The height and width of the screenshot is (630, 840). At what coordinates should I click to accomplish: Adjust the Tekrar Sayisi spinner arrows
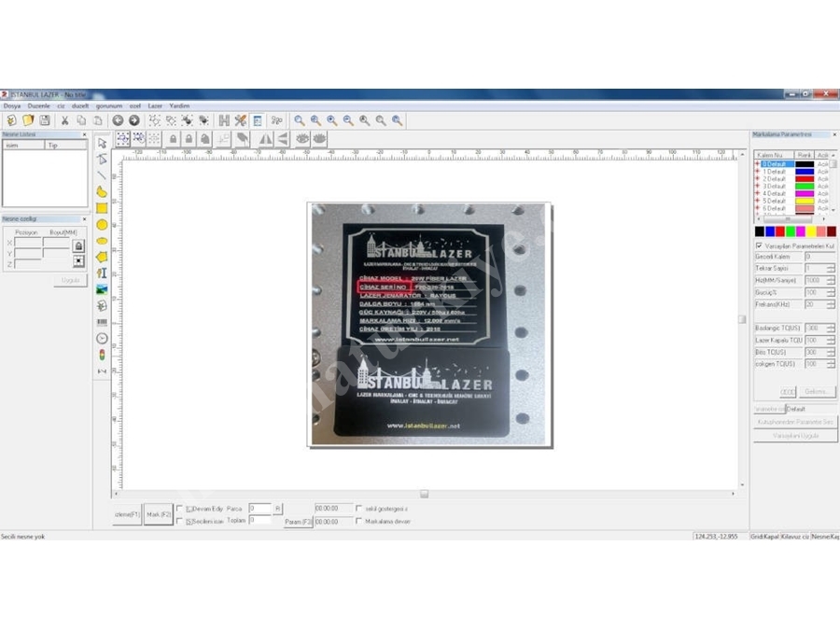(831, 269)
